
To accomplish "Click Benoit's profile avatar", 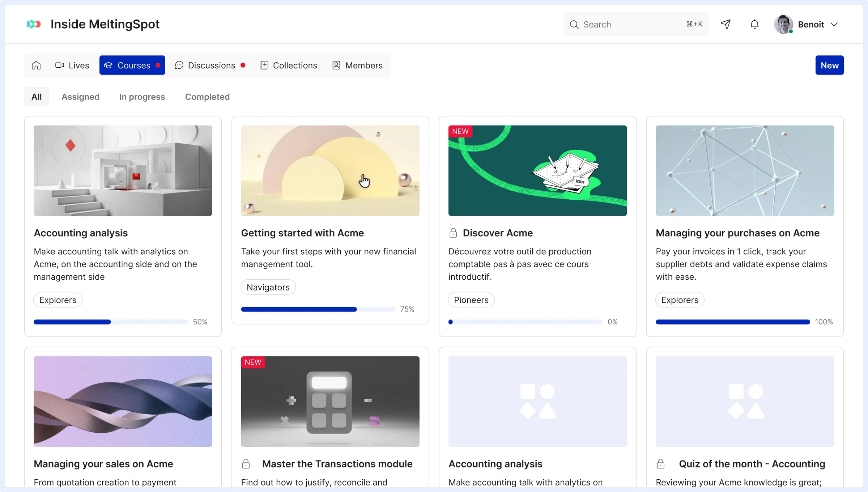I will point(783,24).
